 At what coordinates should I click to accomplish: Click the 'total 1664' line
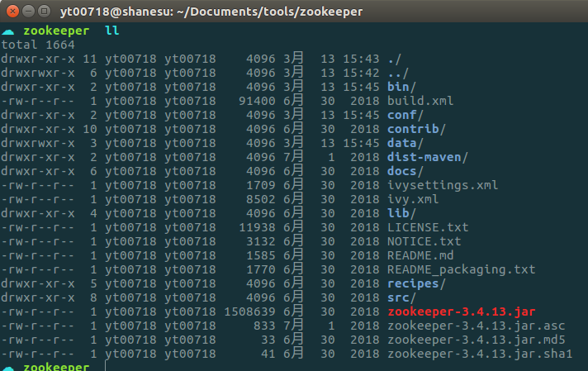click(38, 45)
